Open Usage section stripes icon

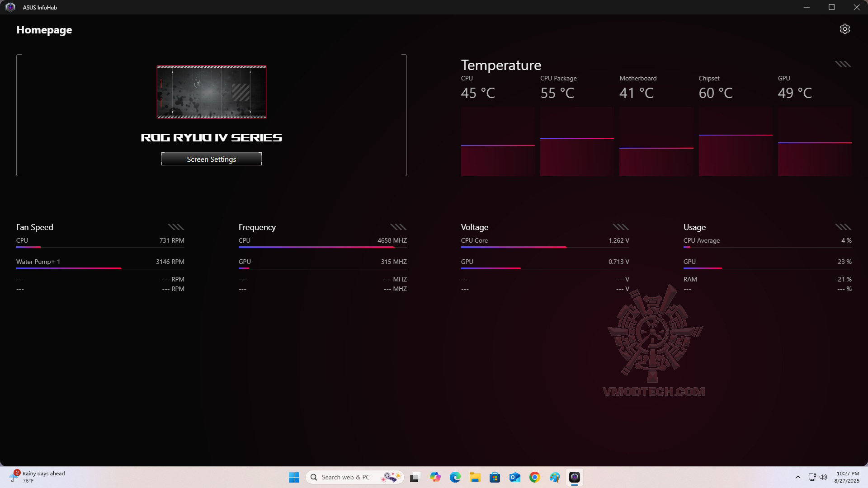click(843, 227)
